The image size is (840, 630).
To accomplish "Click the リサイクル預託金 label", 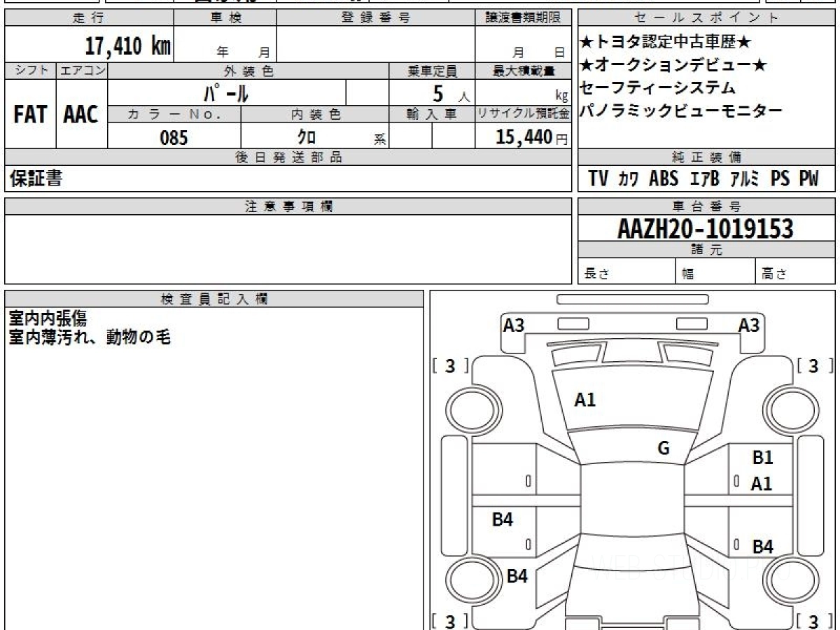I will coord(523,114).
